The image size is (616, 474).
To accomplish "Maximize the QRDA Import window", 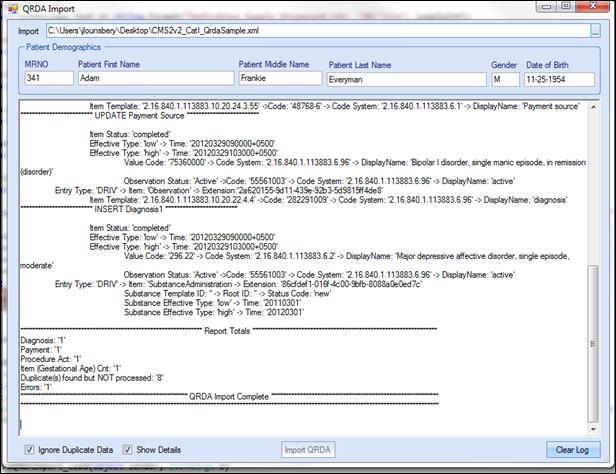I will (566, 7).
